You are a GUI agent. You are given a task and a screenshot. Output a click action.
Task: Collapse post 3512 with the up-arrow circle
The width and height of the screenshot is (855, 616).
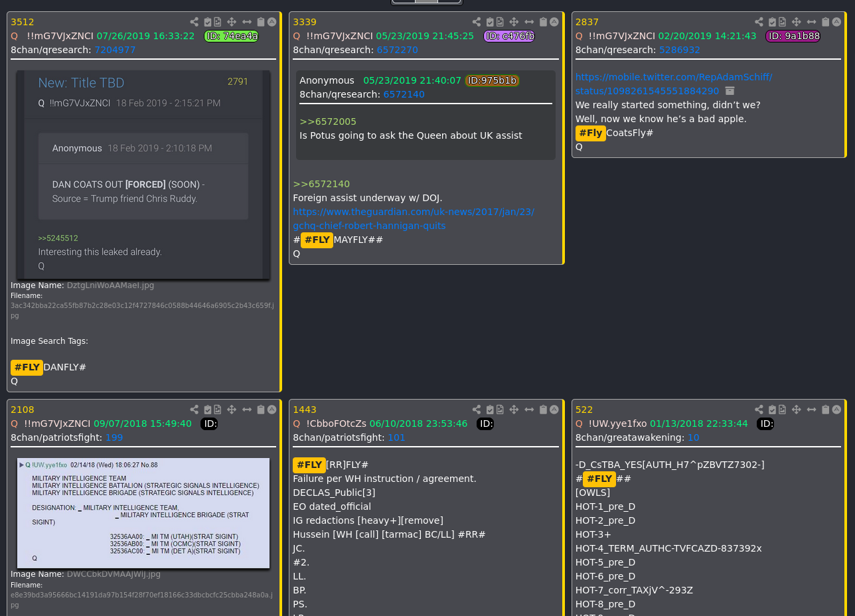[272, 22]
